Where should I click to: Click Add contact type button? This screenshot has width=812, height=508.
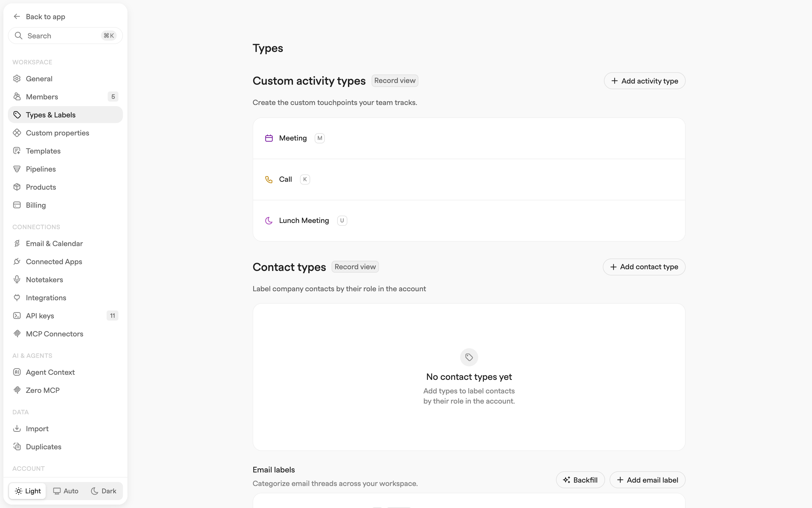pyautogui.click(x=644, y=267)
